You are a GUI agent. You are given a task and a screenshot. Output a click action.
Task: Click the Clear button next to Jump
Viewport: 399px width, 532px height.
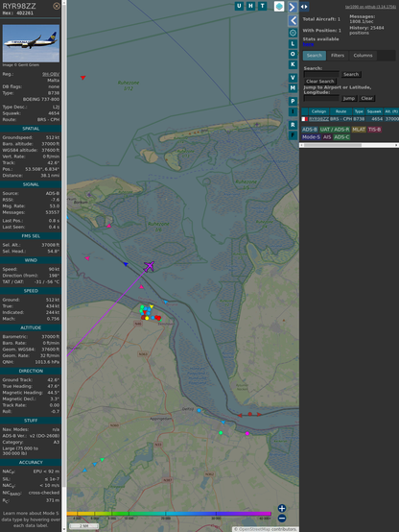pos(366,98)
